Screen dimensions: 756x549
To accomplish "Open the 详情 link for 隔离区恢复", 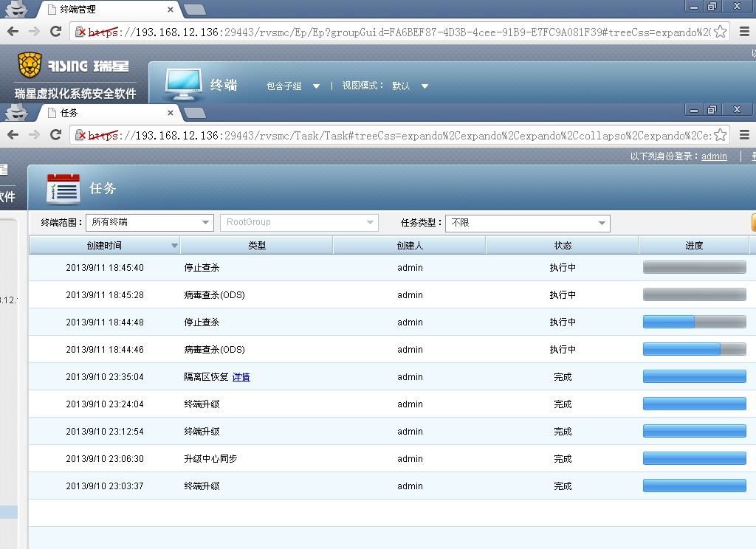I will (241, 377).
